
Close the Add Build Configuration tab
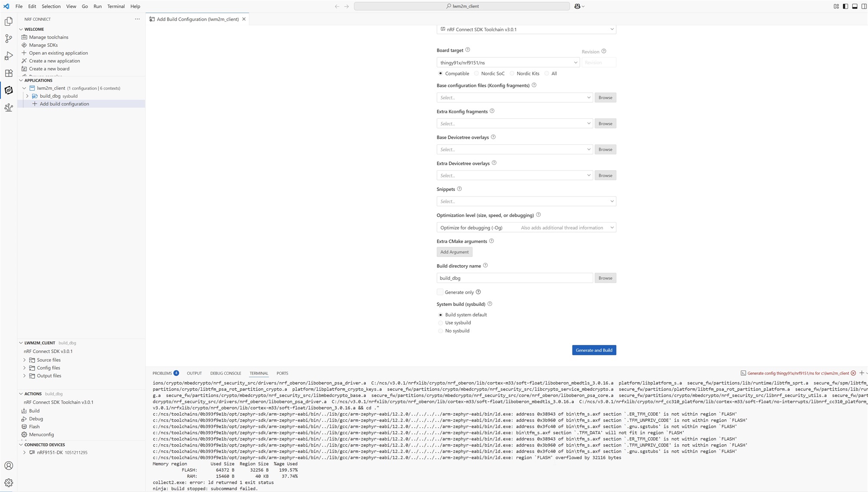click(x=244, y=19)
